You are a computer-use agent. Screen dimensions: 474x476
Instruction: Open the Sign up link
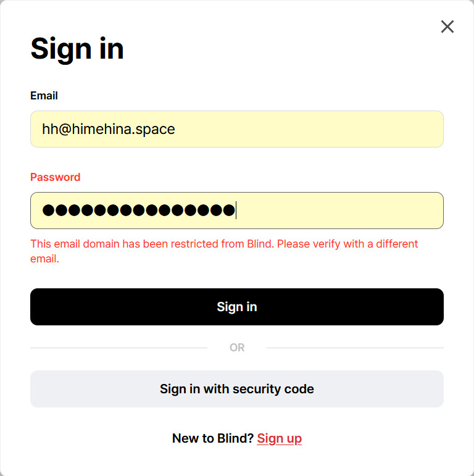279,438
